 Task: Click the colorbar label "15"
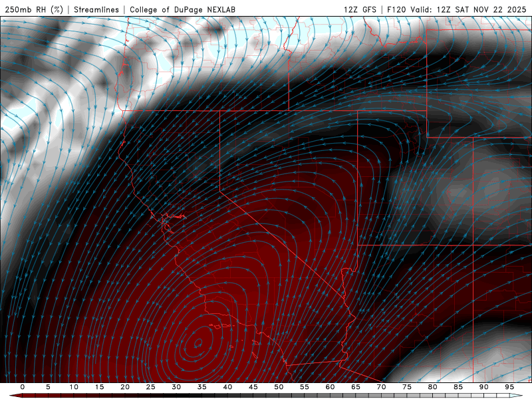pos(99,387)
